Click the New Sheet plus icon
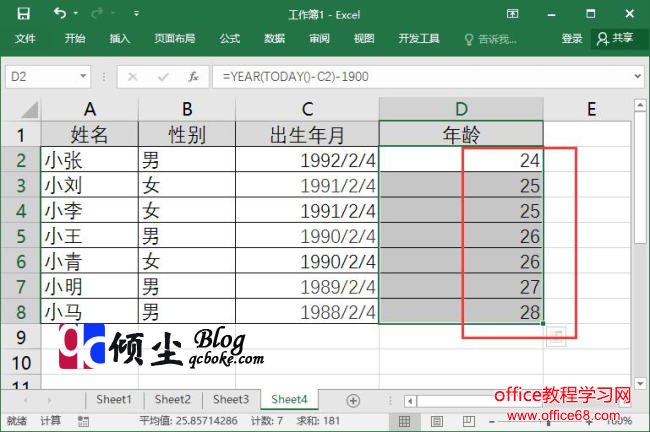This screenshot has height=432, width=650. [353, 400]
